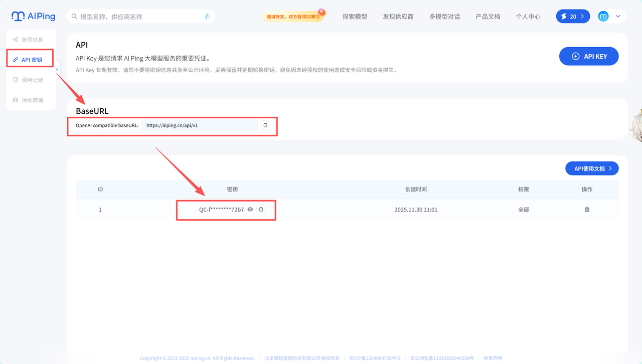The height and width of the screenshot is (364, 642).
Task: Select the API 密钥 sidebar item
Action: pyautogui.click(x=31, y=60)
